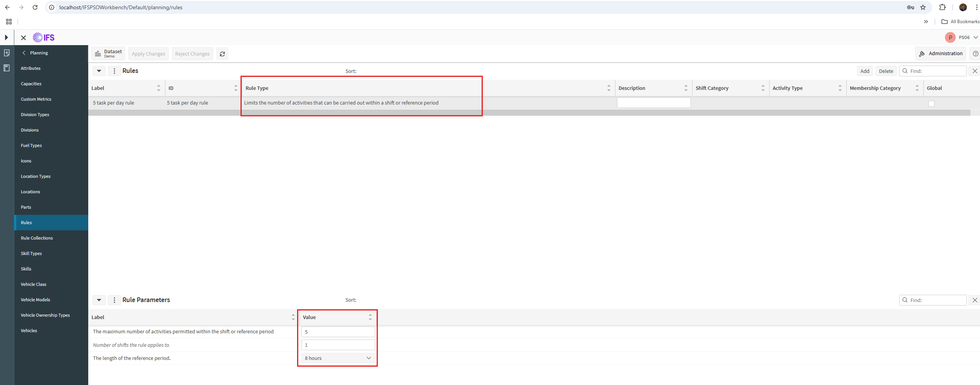Toggle the Global checkbox for the rule
This screenshot has height=385, width=980.
pos(931,103)
